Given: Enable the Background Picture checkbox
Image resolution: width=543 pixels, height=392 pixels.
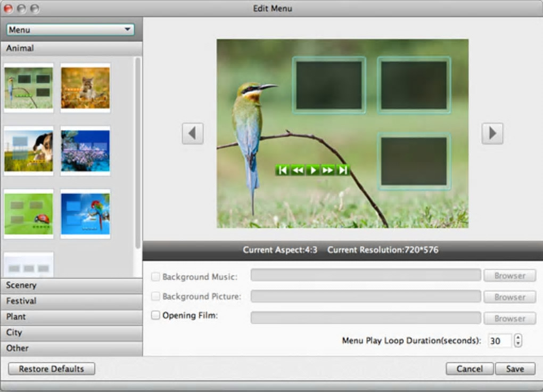Looking at the screenshot, I should pyautogui.click(x=155, y=296).
